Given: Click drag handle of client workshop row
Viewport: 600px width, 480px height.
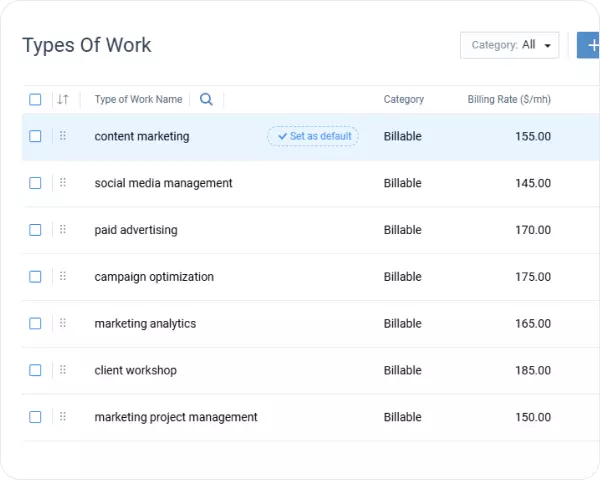Looking at the screenshot, I should tap(63, 369).
